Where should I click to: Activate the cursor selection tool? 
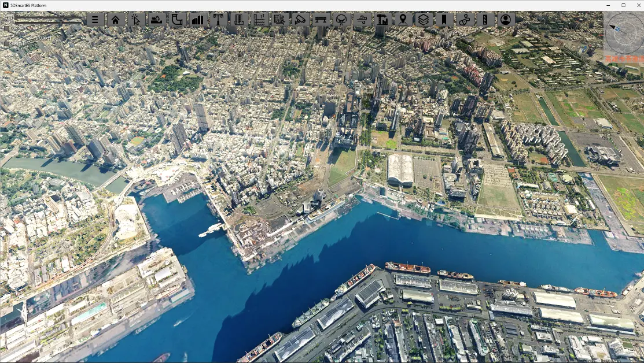137,20
